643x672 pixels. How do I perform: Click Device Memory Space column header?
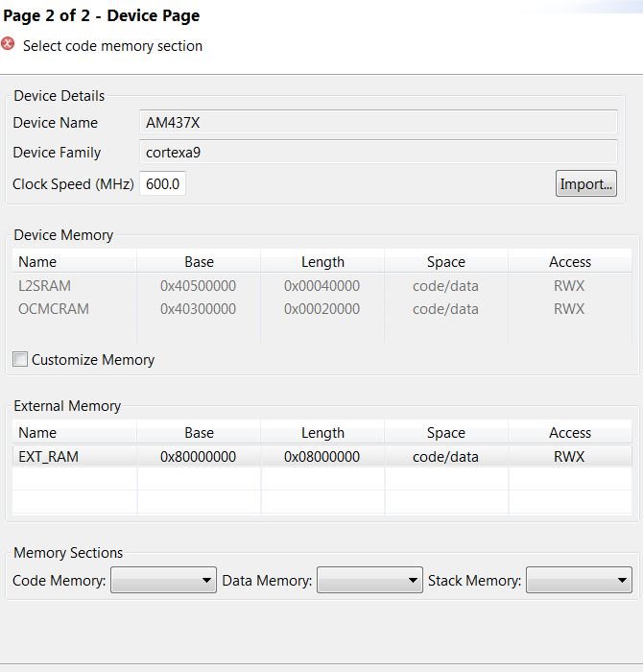point(445,262)
